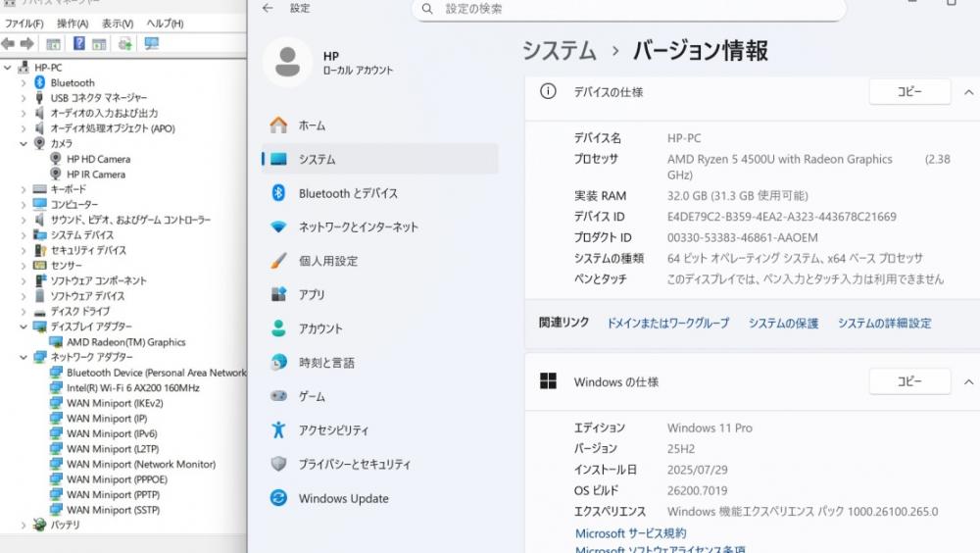Open 個人用設定 settings page
The width and height of the screenshot is (980, 553).
[379, 261]
